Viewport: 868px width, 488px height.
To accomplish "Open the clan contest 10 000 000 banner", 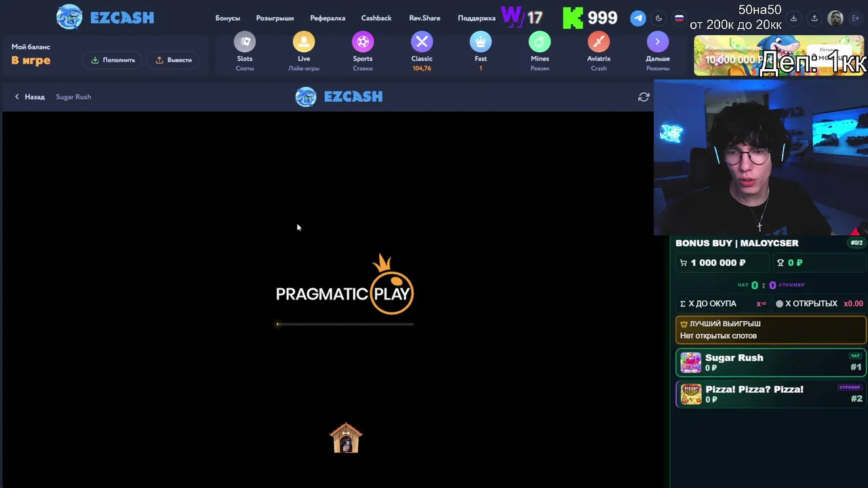I will 778,56.
